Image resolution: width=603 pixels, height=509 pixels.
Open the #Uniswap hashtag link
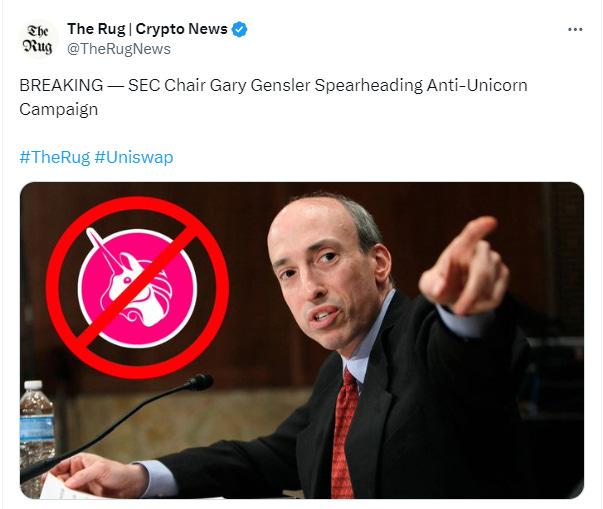(x=134, y=157)
